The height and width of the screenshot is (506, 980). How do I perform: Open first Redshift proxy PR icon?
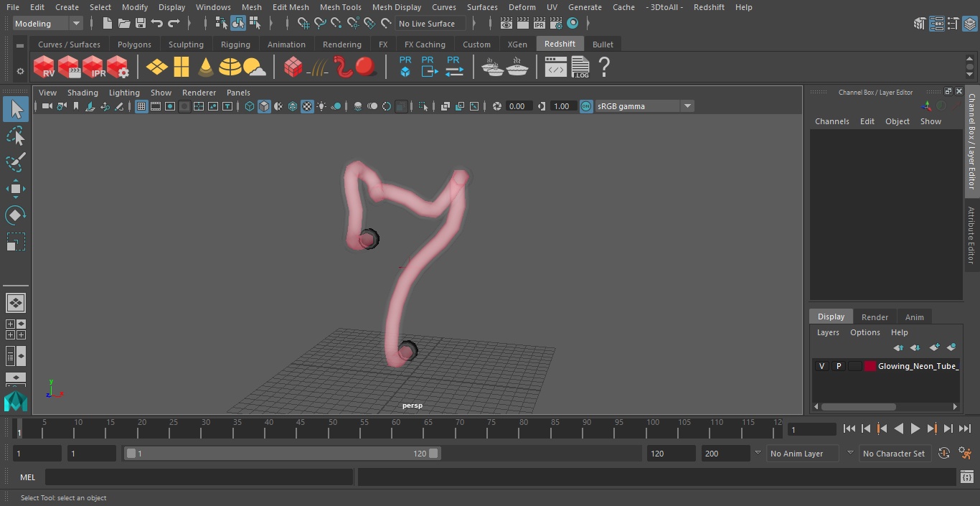(x=405, y=67)
